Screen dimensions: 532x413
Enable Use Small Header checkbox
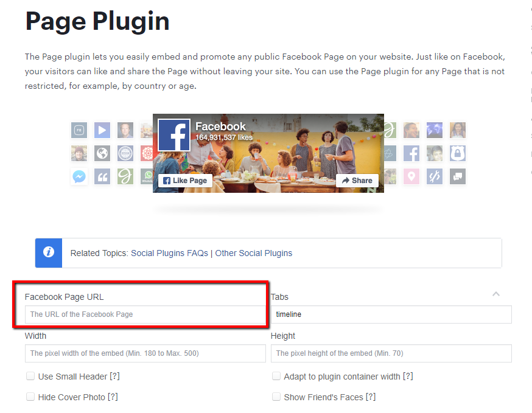coord(30,377)
